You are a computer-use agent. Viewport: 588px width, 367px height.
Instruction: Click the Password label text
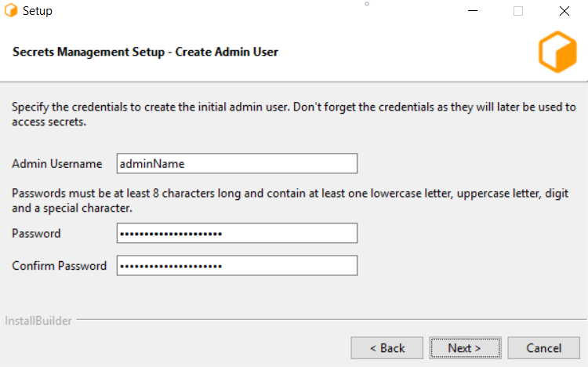coord(36,234)
